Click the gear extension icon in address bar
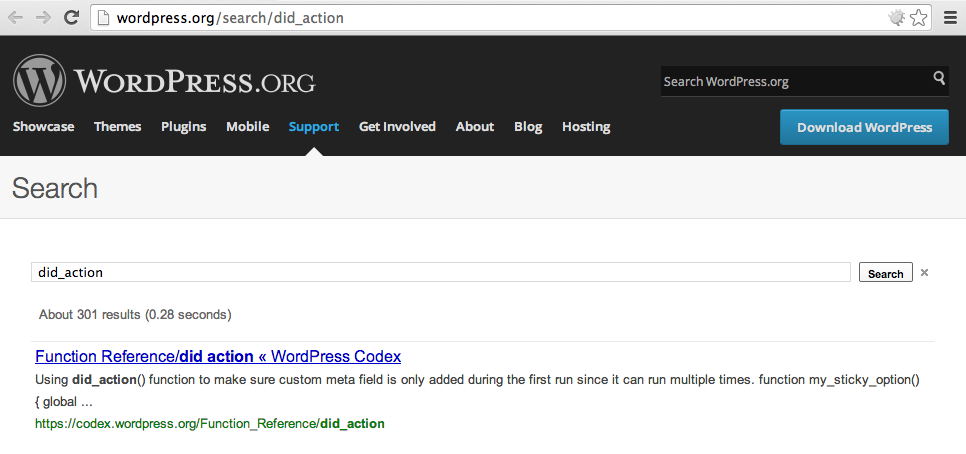Screen dimensions: 966x454 pyautogui.click(x=896, y=18)
